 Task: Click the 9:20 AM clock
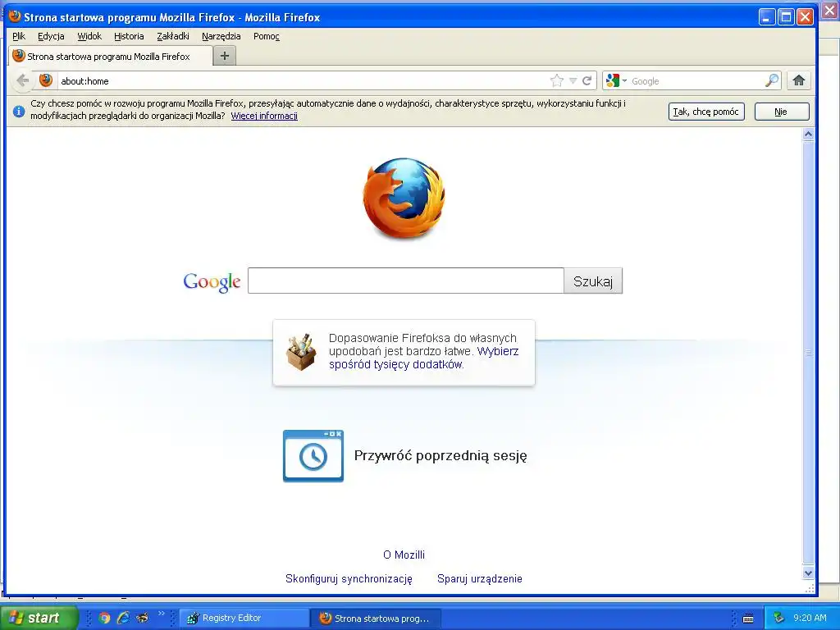(x=810, y=619)
